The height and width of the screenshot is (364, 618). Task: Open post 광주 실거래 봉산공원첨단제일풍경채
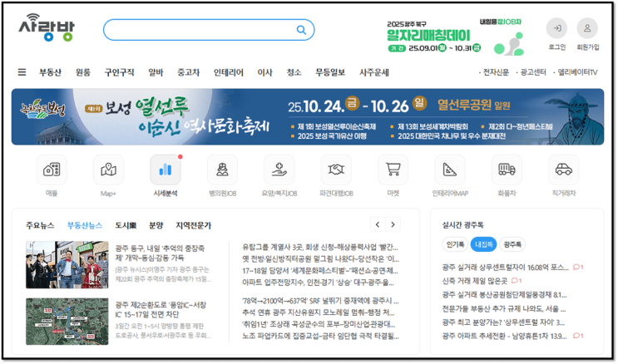coord(505,295)
